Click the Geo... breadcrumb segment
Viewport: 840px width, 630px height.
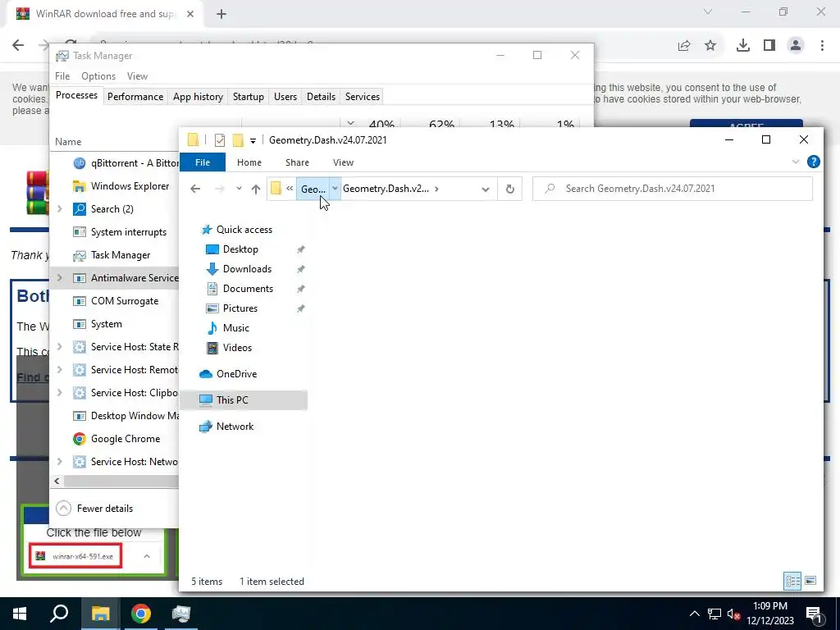(313, 189)
